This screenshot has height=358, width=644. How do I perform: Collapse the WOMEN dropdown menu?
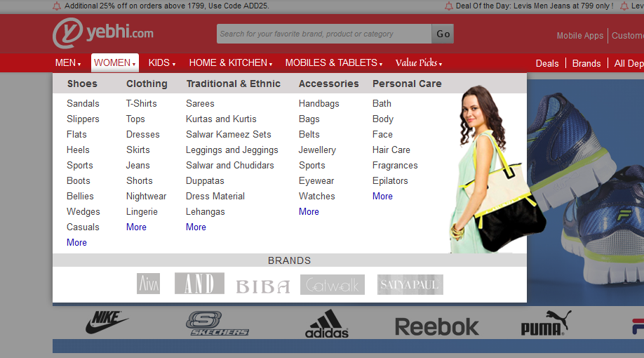(x=114, y=63)
